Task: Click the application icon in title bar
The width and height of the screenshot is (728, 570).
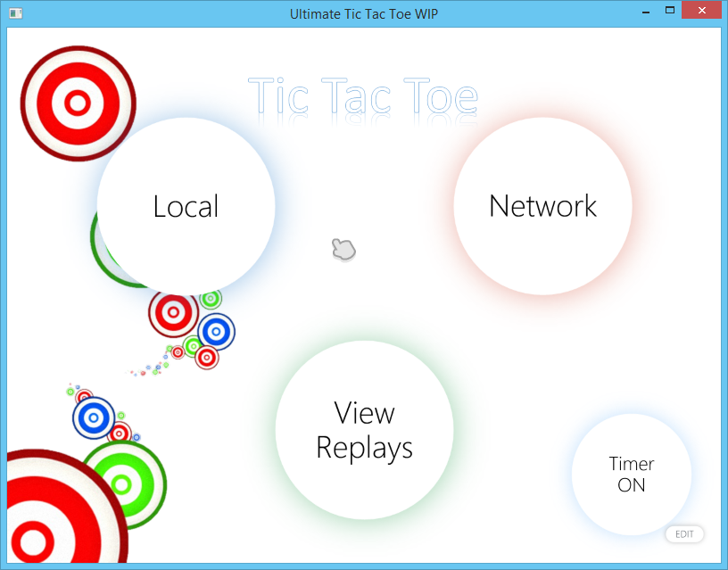Action: click(x=16, y=13)
